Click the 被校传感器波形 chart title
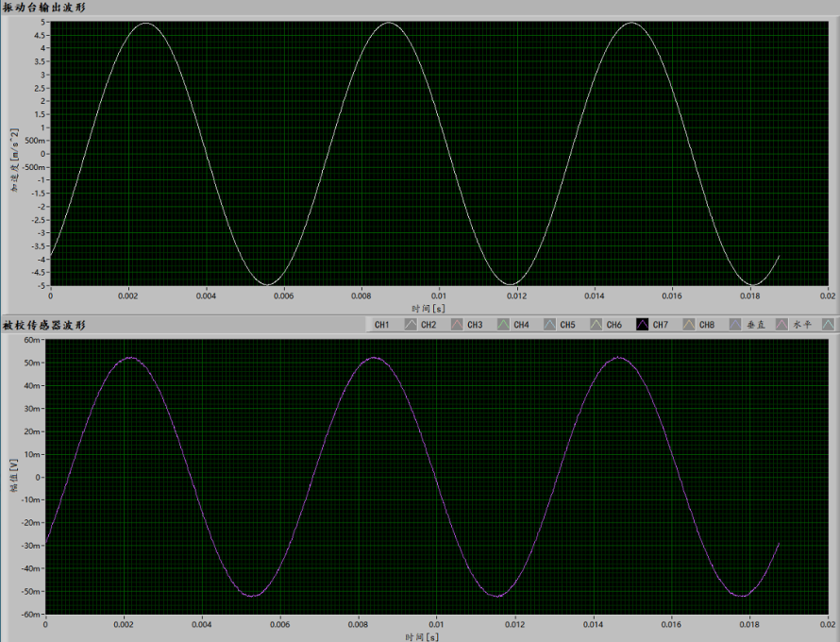 (44, 326)
